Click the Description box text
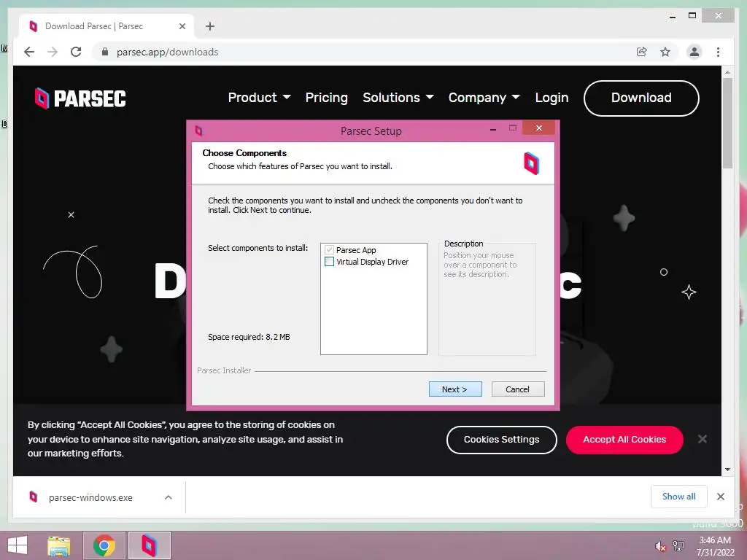The width and height of the screenshot is (747, 560). point(480,265)
